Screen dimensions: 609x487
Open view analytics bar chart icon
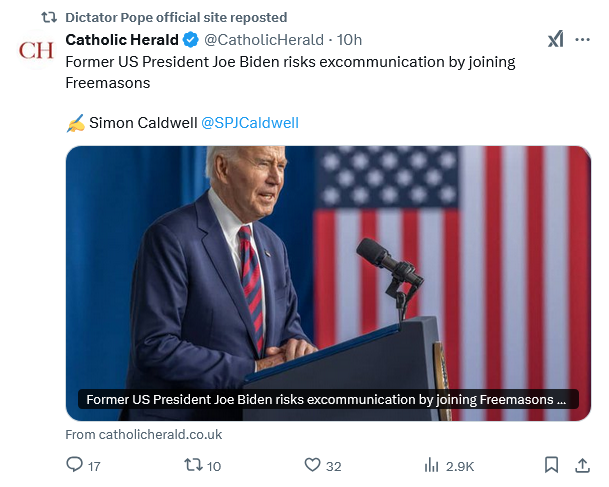tap(432, 465)
